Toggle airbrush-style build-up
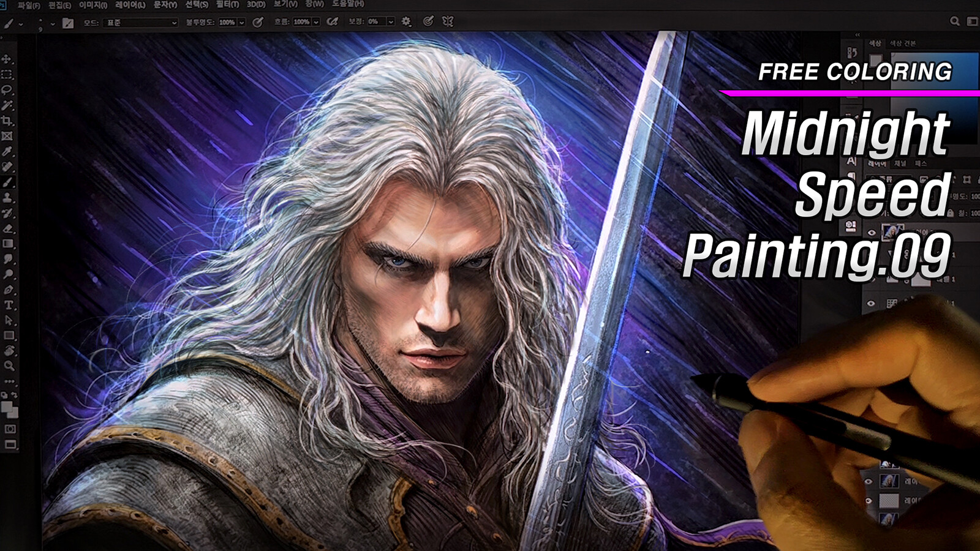This screenshot has width=980, height=551. [333, 22]
